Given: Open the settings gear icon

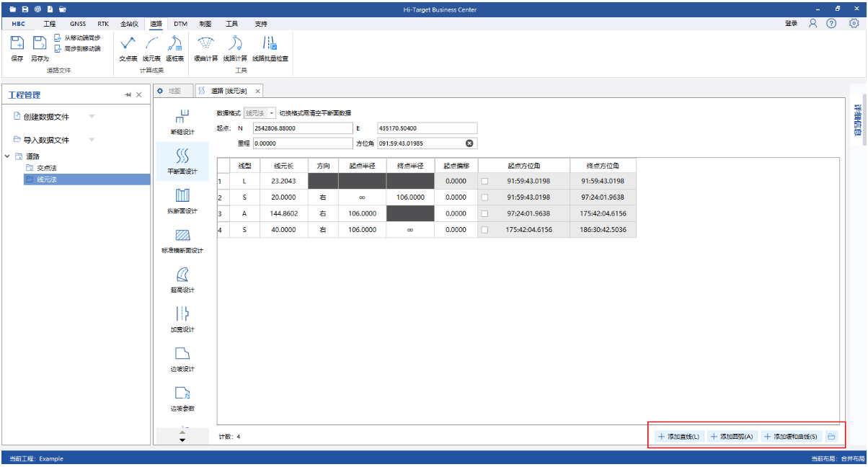Looking at the screenshot, I should point(854,24).
